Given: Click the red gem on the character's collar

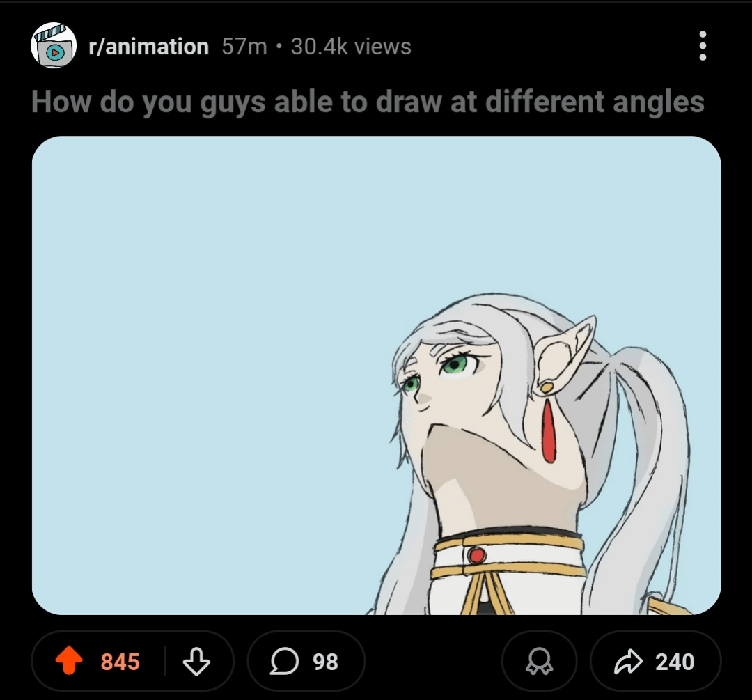Looking at the screenshot, I should (477, 556).
